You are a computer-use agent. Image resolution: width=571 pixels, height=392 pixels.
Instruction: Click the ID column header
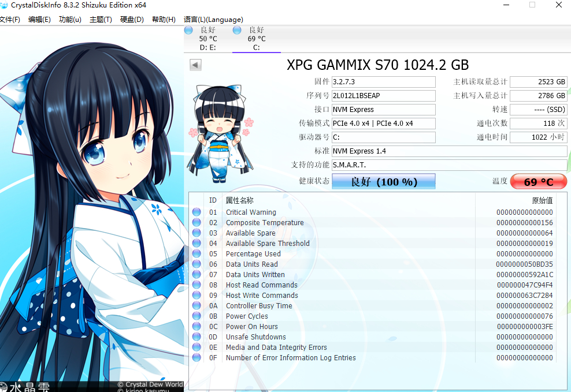(213, 200)
